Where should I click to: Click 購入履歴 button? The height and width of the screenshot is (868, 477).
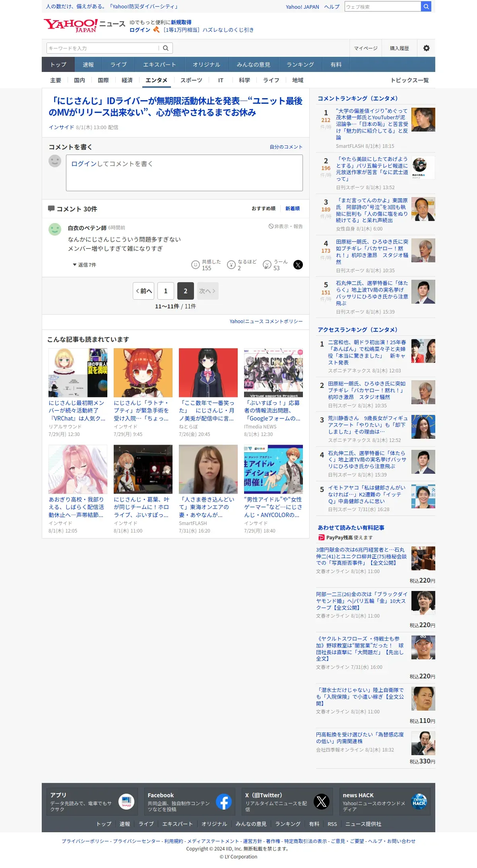point(399,48)
